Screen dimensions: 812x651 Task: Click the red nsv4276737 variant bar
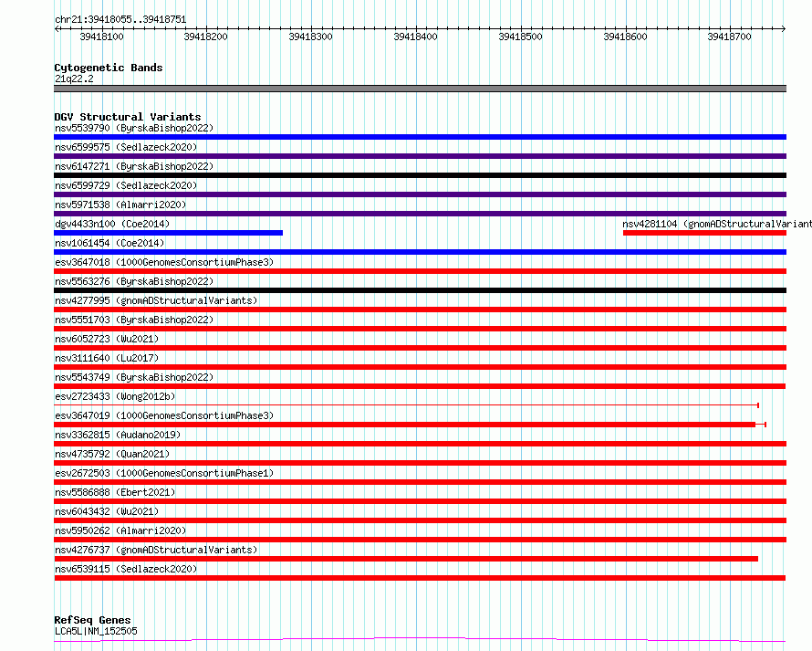[406, 559]
